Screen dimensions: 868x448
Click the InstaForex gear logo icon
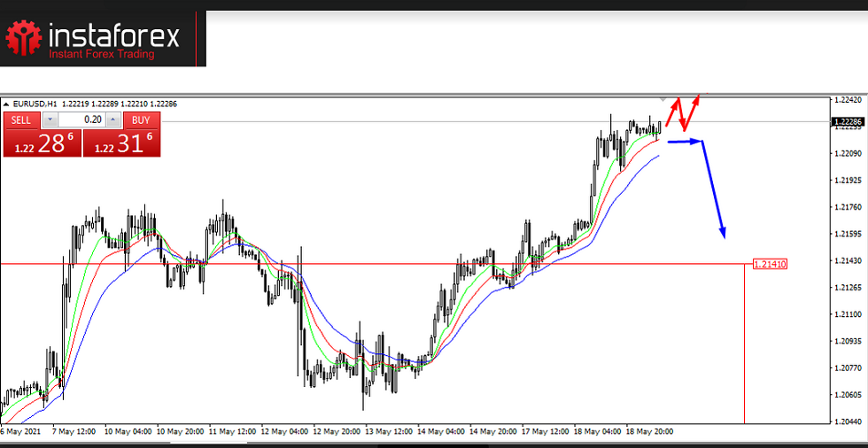click(24, 39)
